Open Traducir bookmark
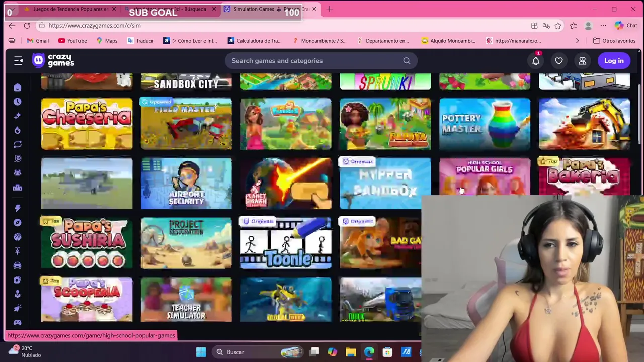The height and width of the screenshot is (362, 644). (140, 41)
